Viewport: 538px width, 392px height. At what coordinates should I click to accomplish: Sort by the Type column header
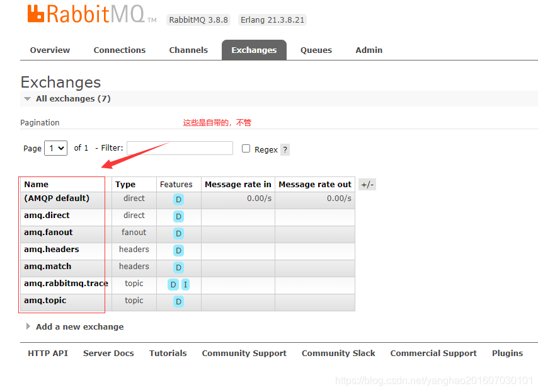pos(125,185)
